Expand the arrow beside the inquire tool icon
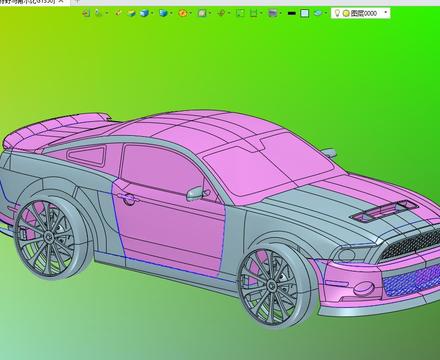 [107, 13]
